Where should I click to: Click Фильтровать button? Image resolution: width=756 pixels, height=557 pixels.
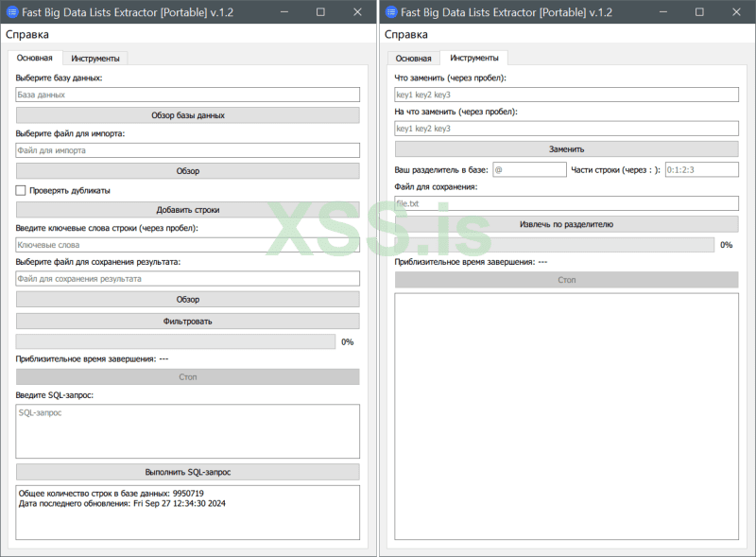(188, 322)
